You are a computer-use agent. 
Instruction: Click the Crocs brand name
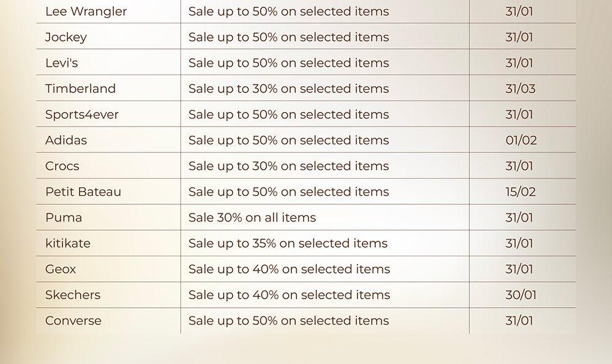click(x=62, y=166)
